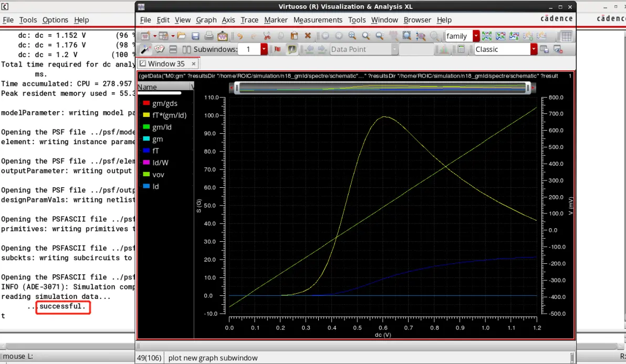Click the combine analog traces icon

pos(500,36)
